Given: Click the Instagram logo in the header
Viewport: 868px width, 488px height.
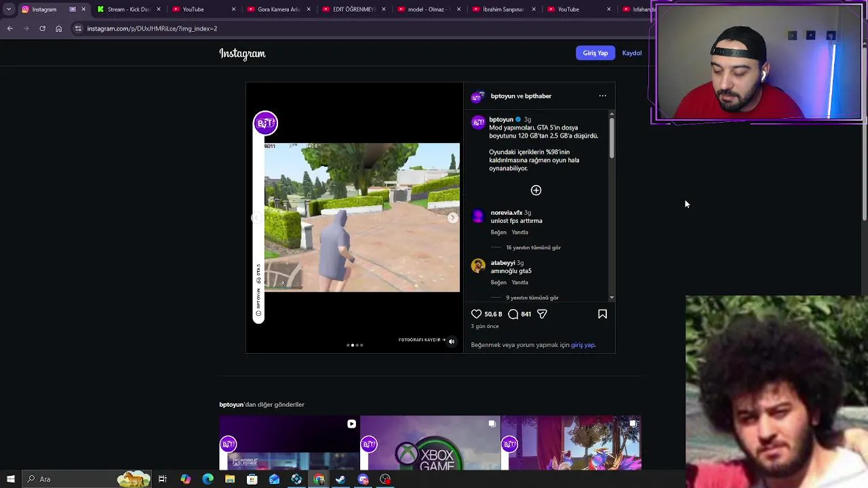Looking at the screenshot, I should point(242,54).
